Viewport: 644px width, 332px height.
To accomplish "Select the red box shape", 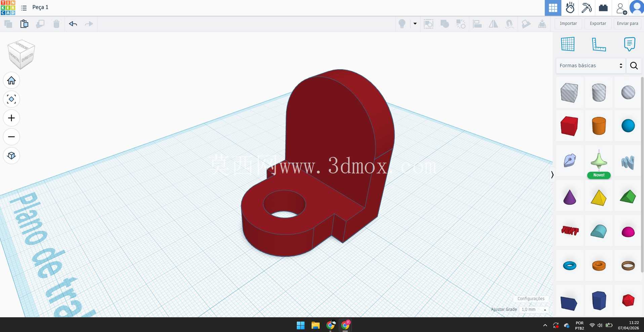I will pos(569,126).
